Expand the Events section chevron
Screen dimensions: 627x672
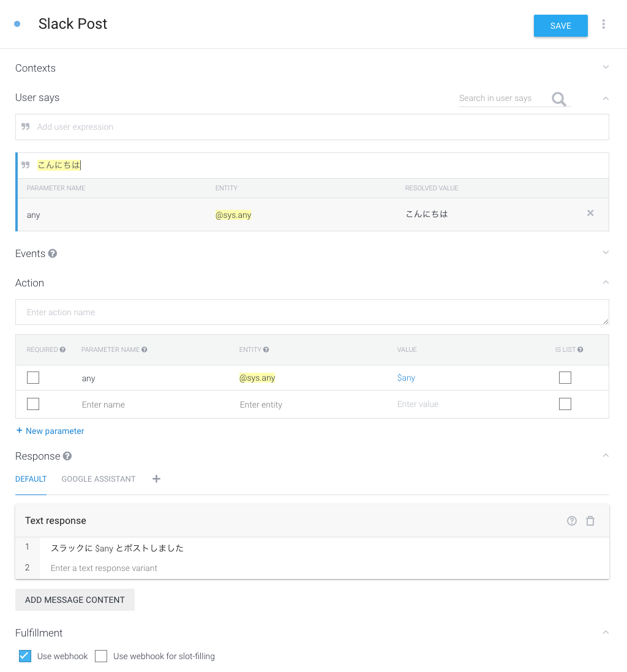(x=606, y=253)
